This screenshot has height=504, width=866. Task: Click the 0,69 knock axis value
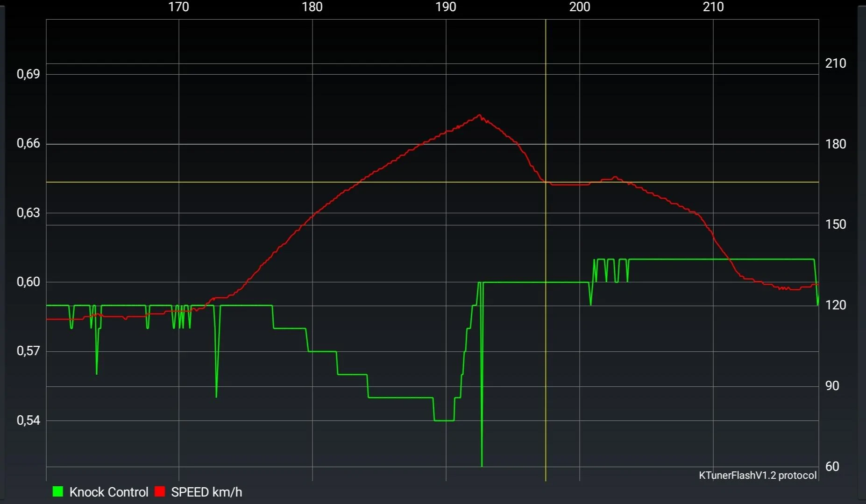click(28, 74)
